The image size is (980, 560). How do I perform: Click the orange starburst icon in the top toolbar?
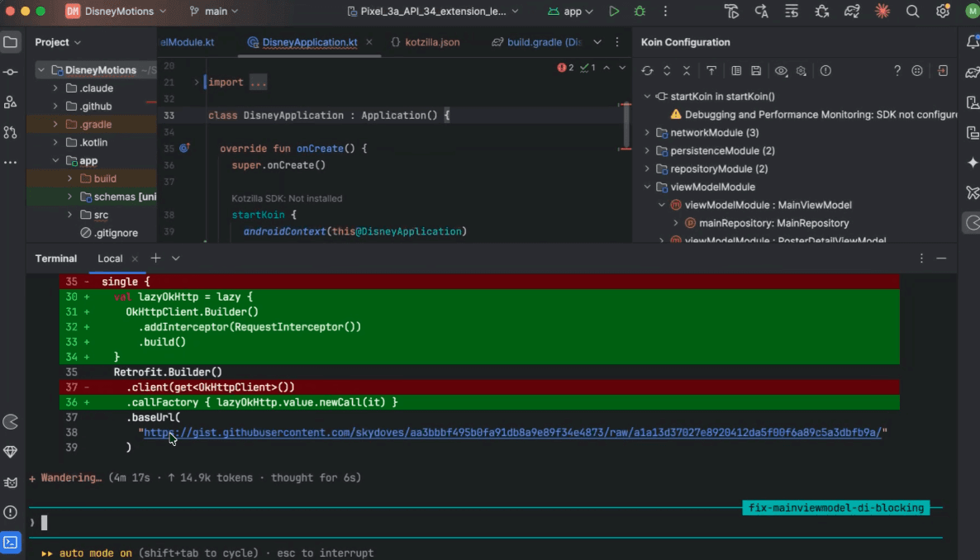[x=882, y=12]
